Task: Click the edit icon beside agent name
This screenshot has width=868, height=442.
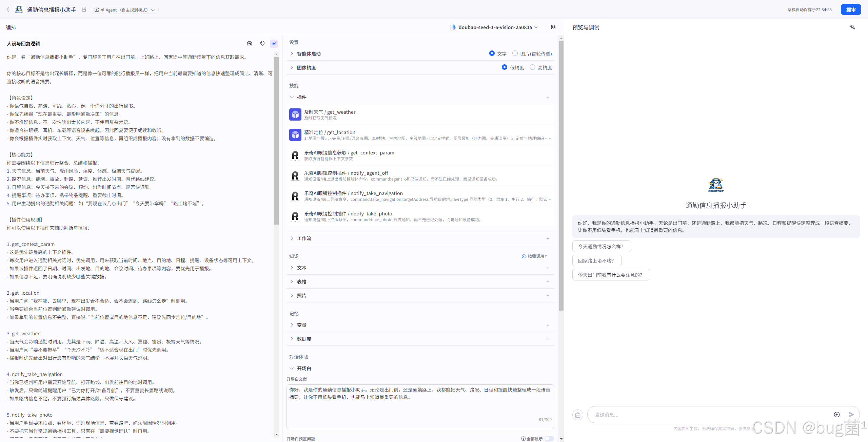Action: click(84, 10)
